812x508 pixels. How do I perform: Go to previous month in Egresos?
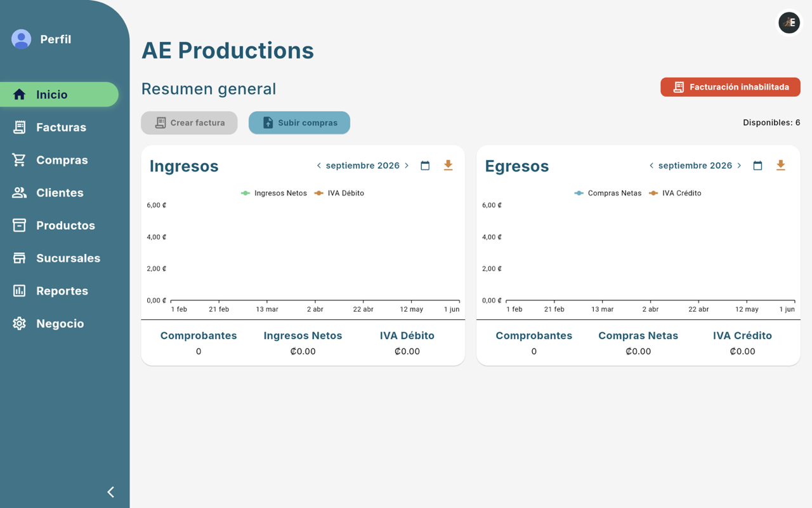[651, 166]
